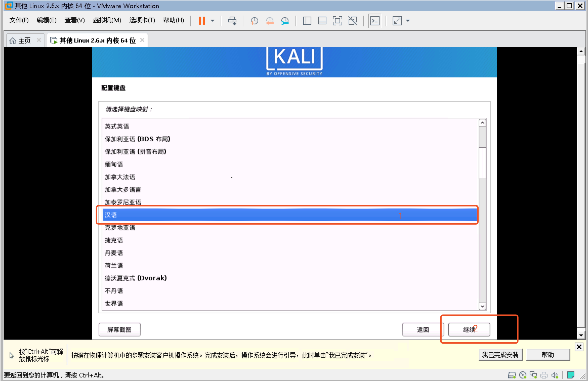
Task: Switch to the 主页 tab
Action: pos(24,40)
